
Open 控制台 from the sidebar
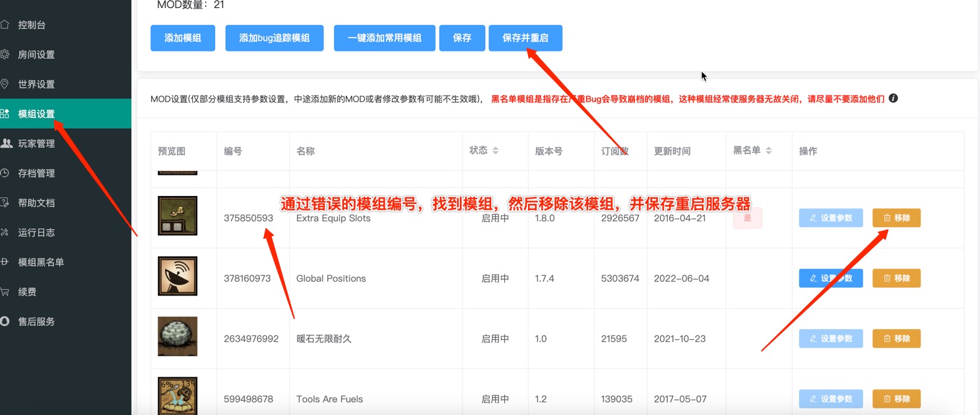[x=32, y=25]
